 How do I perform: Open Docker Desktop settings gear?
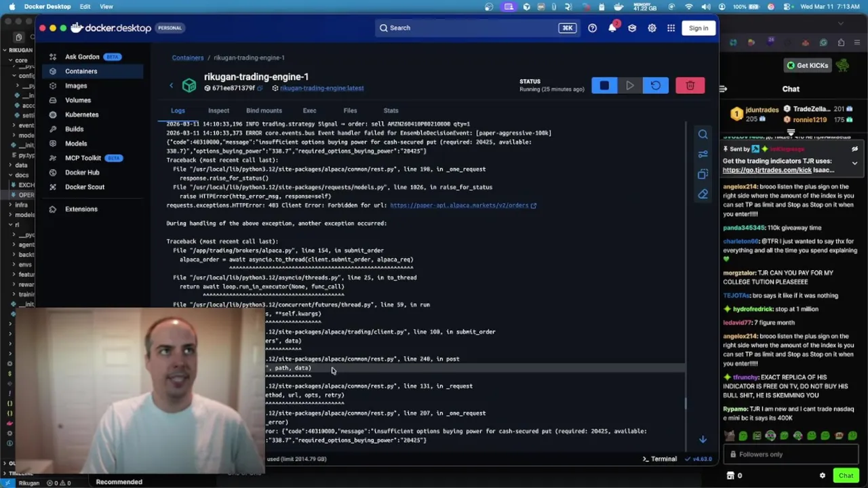tap(651, 28)
